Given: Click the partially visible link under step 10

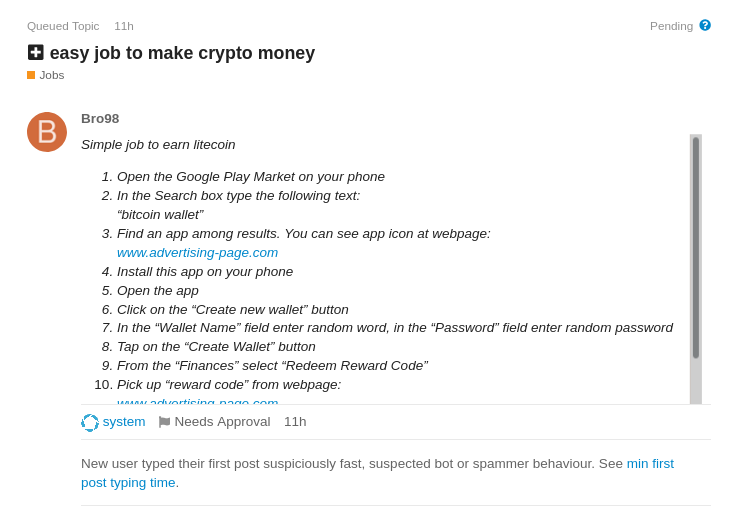Looking at the screenshot, I should tap(197, 400).
